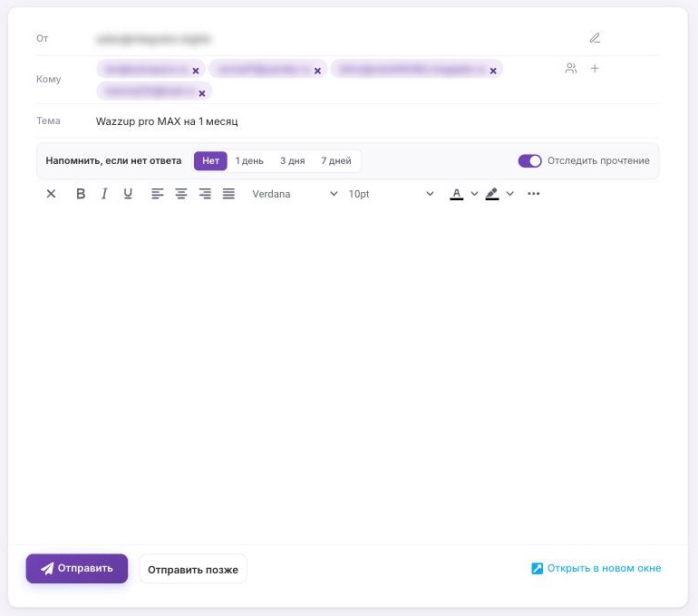This screenshot has height=616, width=698.
Task: Align text to the left
Action: click(x=157, y=194)
